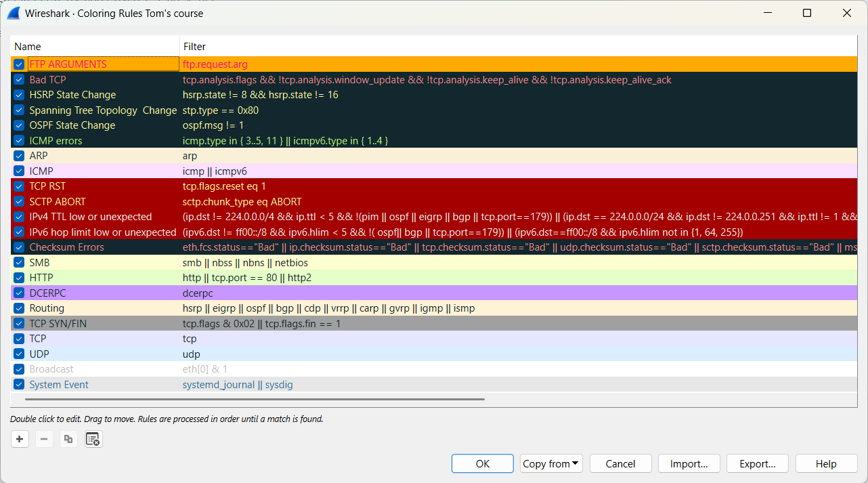This screenshot has height=483, width=868.
Task: Select the HSRP State Change rule name
Action: point(72,95)
